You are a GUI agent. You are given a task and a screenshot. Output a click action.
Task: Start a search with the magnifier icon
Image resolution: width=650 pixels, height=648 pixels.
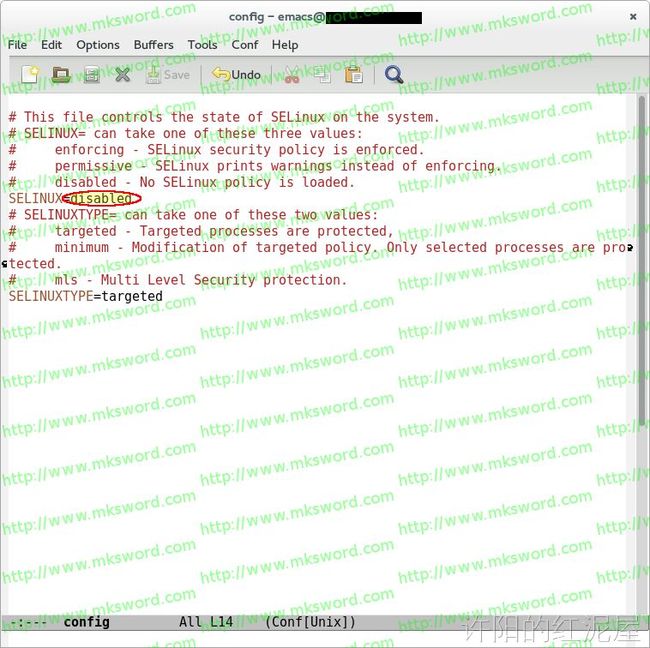(393, 75)
